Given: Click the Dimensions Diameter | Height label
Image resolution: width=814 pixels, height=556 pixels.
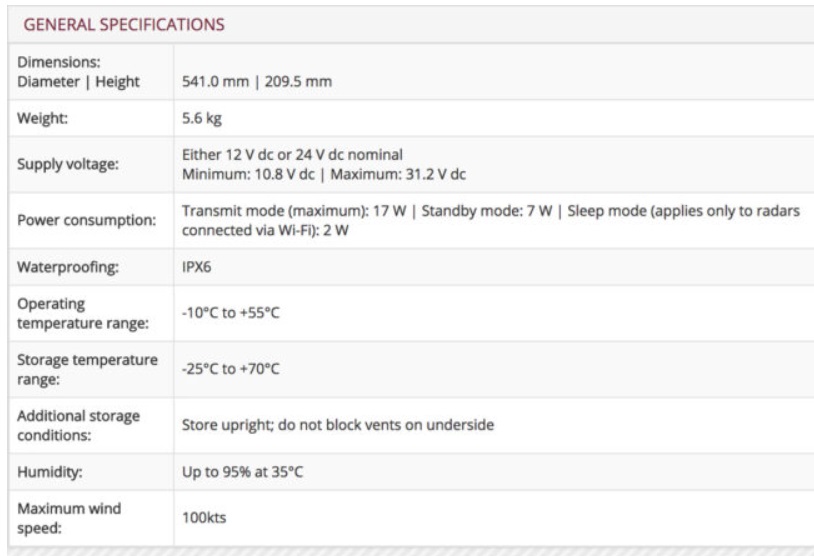Looking at the screenshot, I should click(x=78, y=71).
